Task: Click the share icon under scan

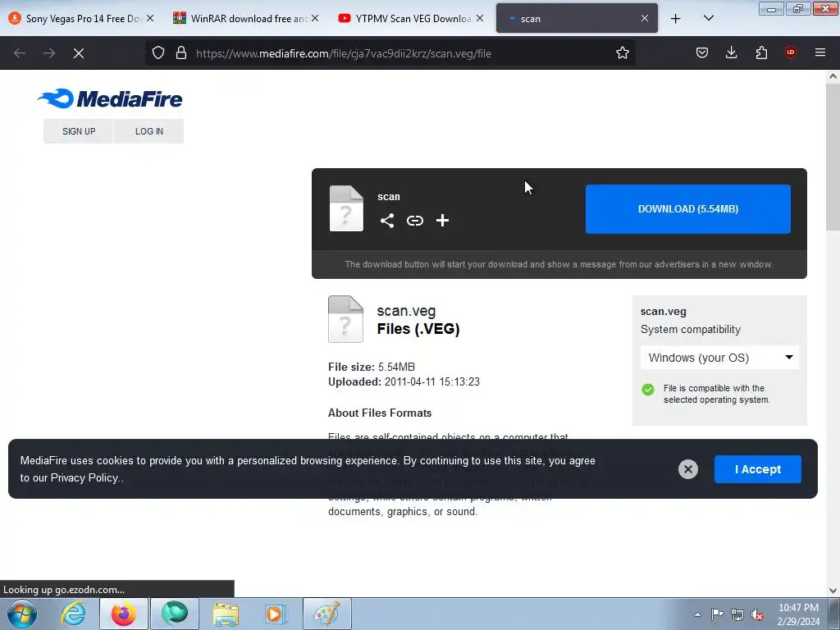Action: click(x=387, y=221)
